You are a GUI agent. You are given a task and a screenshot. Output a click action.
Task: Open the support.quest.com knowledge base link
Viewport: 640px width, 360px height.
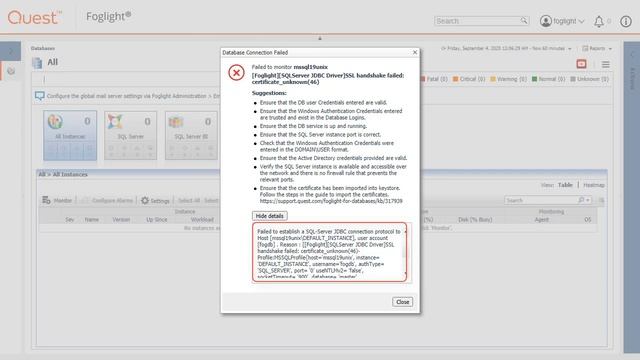(331, 201)
